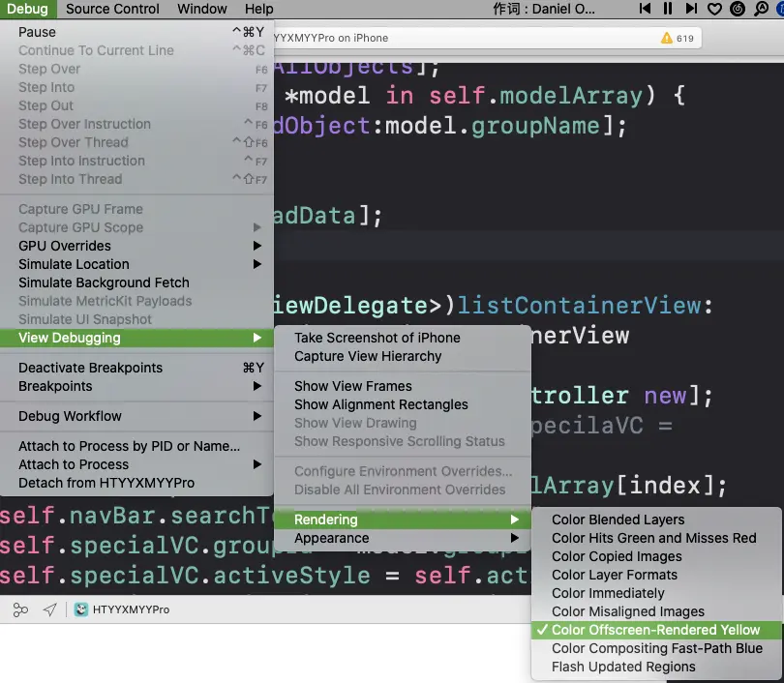Viewport: 784px width, 683px height.
Task: Expand Simulate Location submenu
Action: point(136,264)
